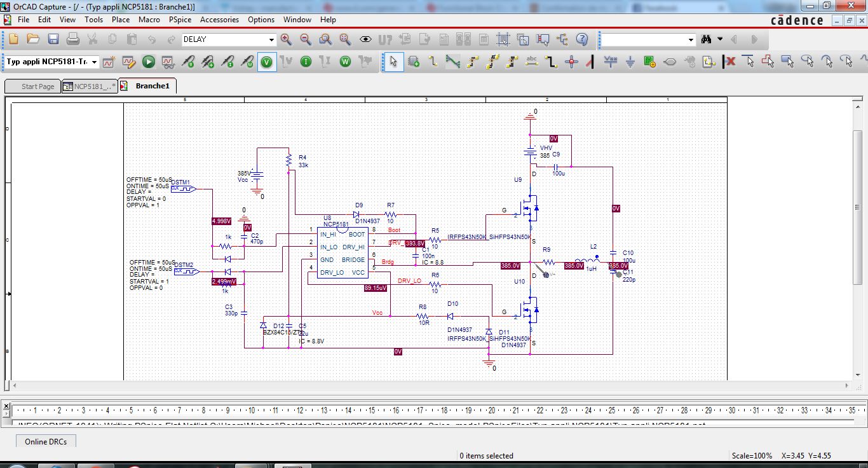Open the DELAY part dropdown list
This screenshot has width=868, height=468.
tap(271, 39)
